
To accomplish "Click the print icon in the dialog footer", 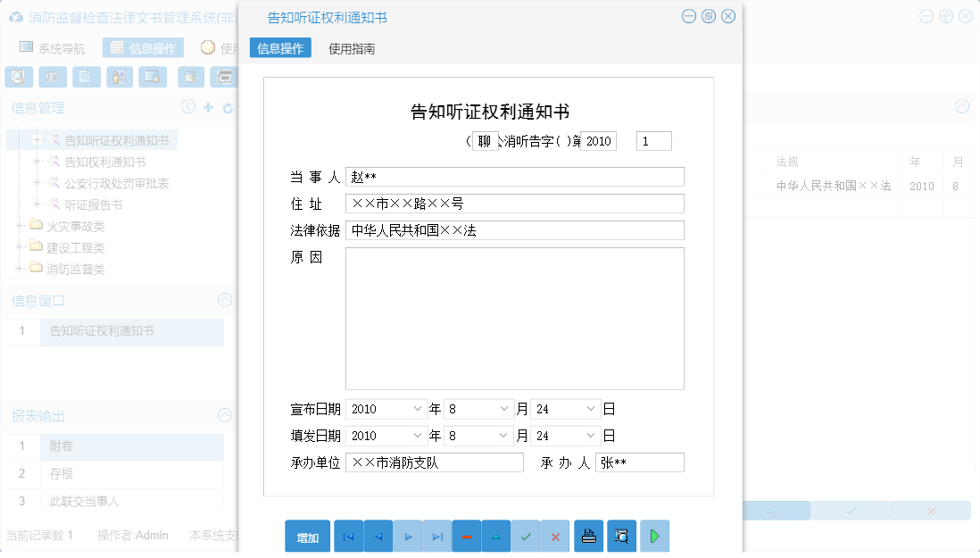I will pos(588,536).
